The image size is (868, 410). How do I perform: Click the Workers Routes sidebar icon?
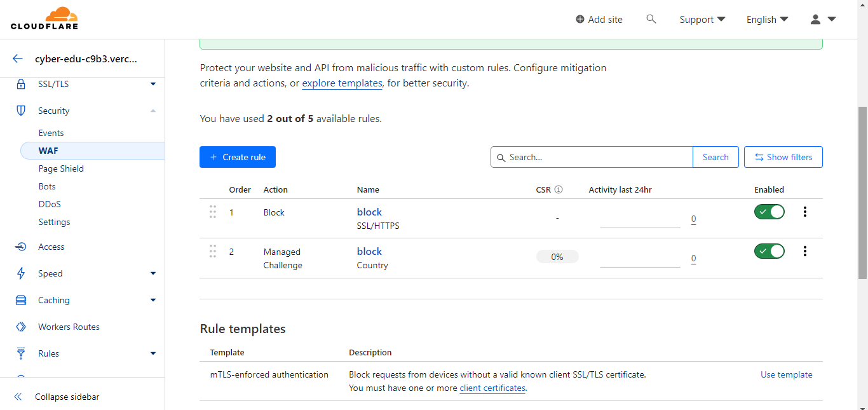[x=21, y=327]
